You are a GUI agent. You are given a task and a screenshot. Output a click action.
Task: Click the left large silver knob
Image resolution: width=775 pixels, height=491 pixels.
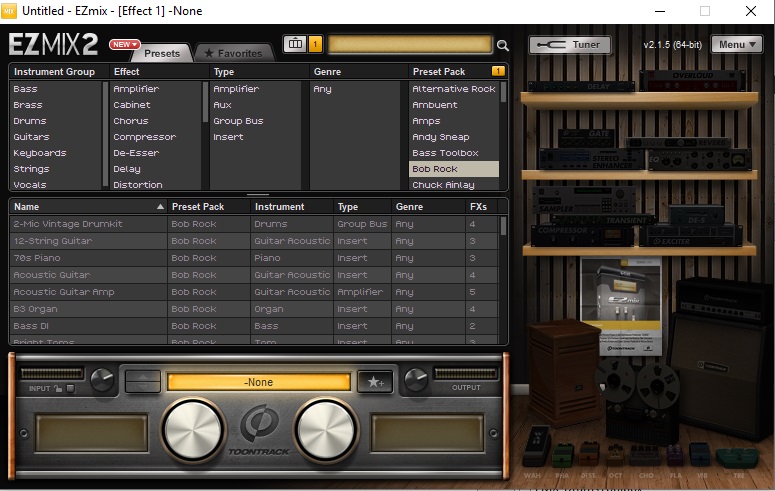[x=193, y=430]
